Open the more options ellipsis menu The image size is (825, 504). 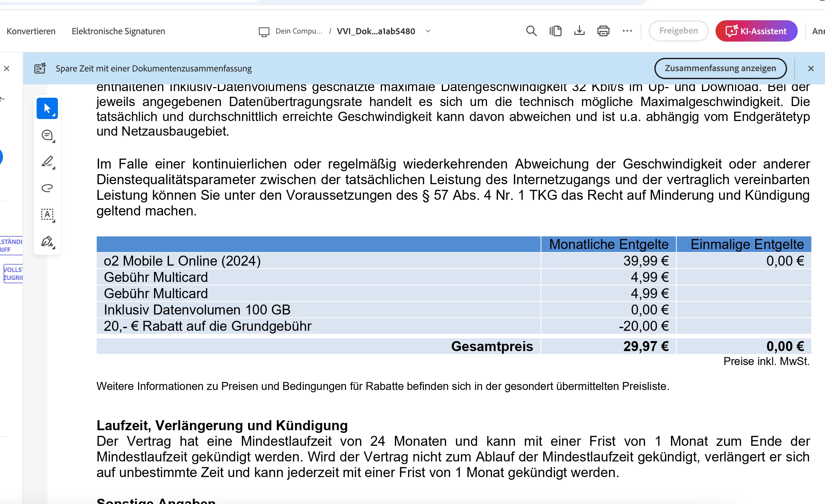(627, 31)
